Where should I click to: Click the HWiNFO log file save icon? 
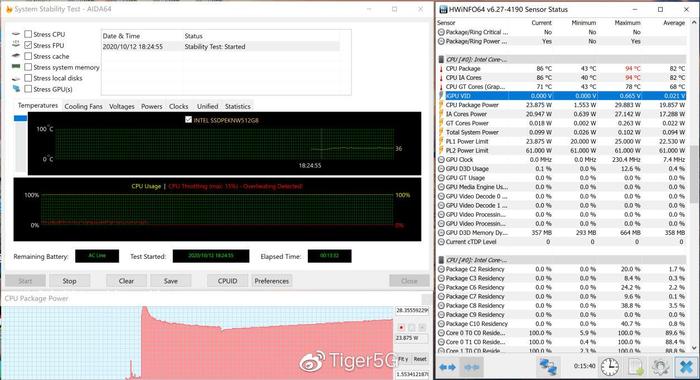pos(636,367)
